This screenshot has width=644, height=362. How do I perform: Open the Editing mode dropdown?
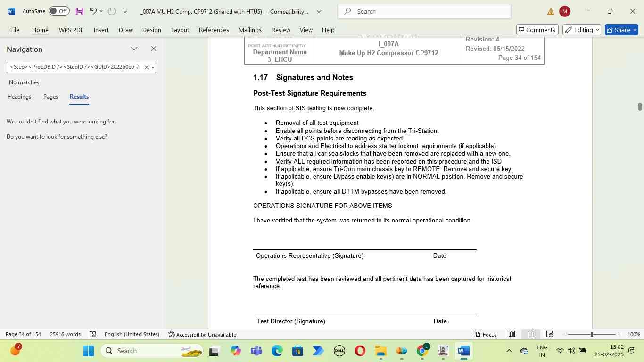tap(582, 30)
